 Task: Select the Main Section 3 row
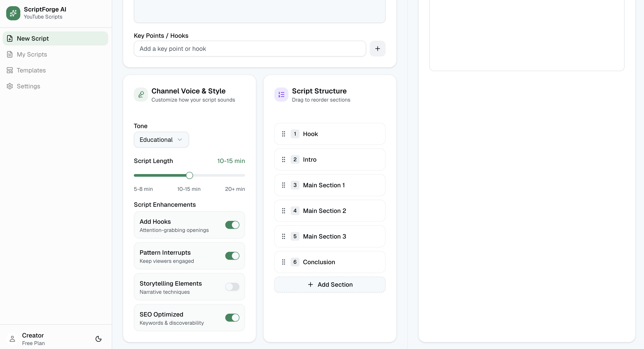(x=330, y=236)
